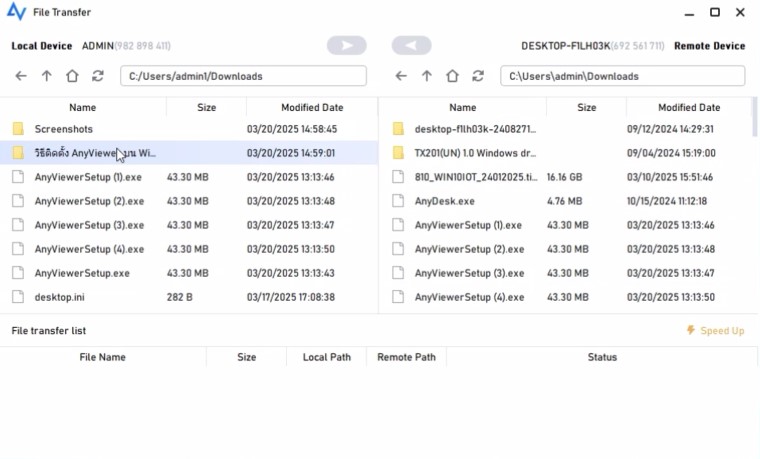Select remote 810_WIN10IOT_24012025 file name
The height and width of the screenshot is (459, 760).
[x=475, y=177]
